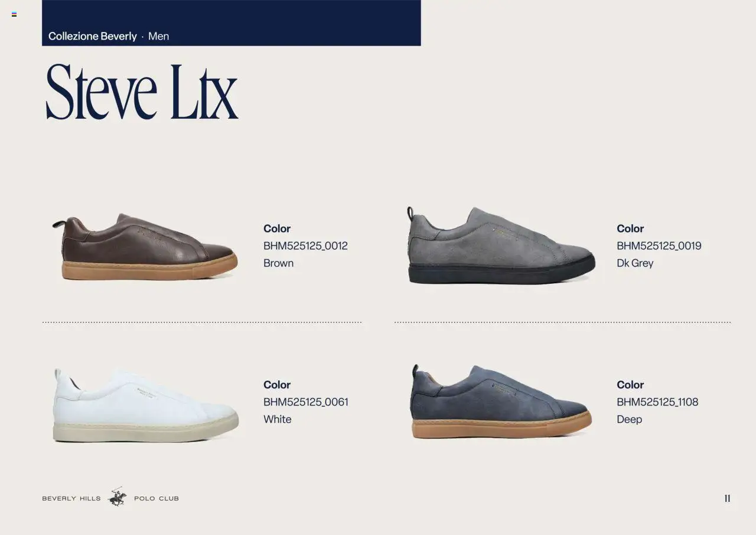Click the Steve Ltx title heading
Image resolution: width=756 pixels, height=535 pixels.
[x=142, y=92]
